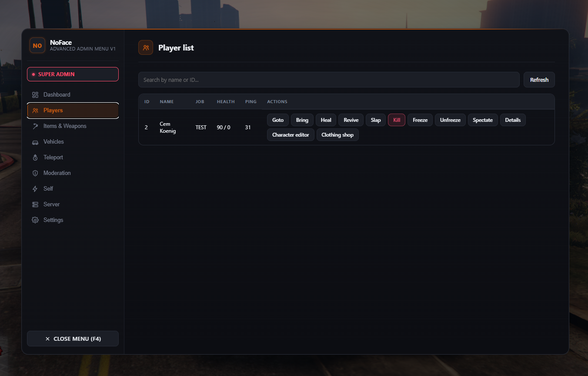
Task: Open Items & Weapons section
Action: (73, 126)
